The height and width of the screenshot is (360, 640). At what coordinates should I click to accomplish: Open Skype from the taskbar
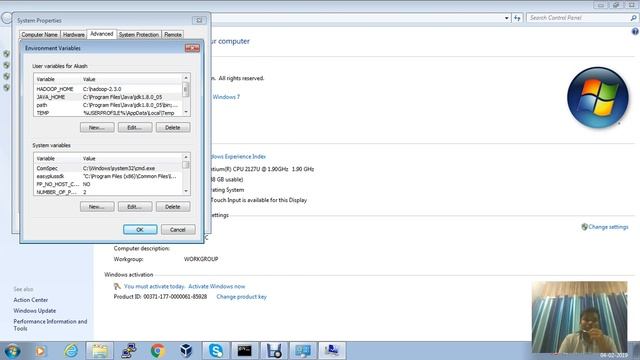tap(216, 351)
